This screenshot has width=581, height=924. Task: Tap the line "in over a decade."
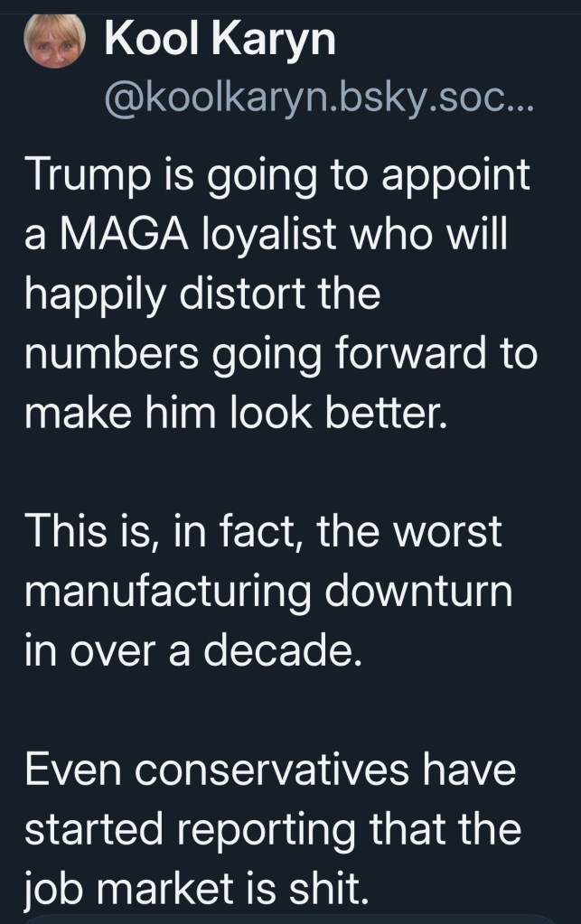pyautogui.click(x=192, y=649)
